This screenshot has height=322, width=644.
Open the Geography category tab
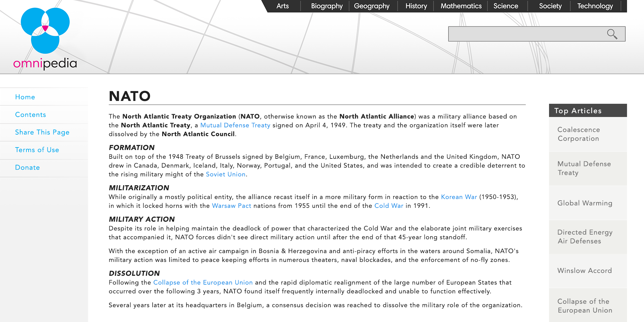point(372,6)
